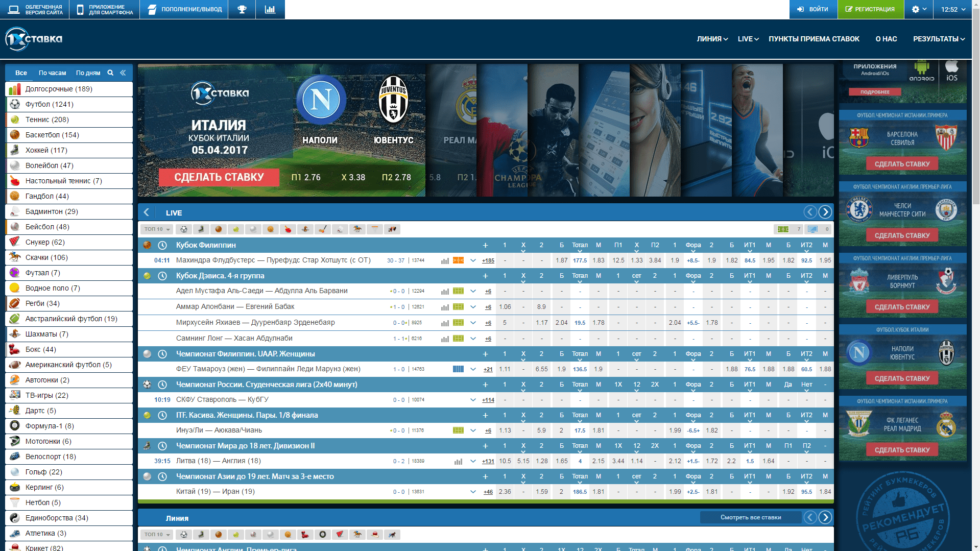Collapse the sports sidebar with double-chevron icon
980x551 pixels.
click(x=123, y=73)
